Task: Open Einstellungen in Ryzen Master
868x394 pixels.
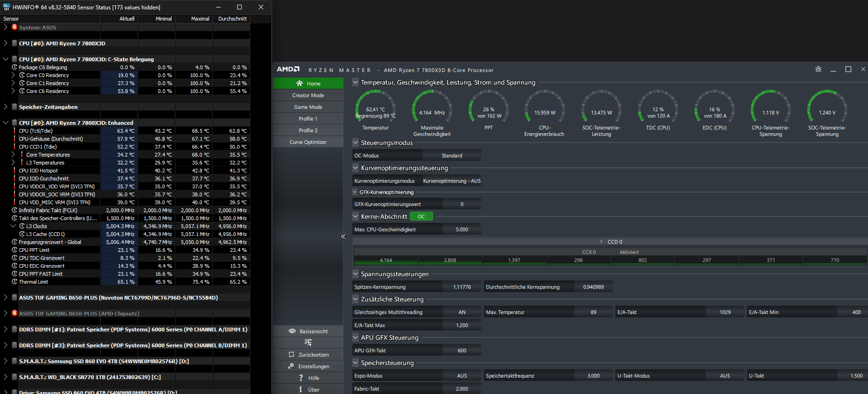Action: tap(308, 366)
